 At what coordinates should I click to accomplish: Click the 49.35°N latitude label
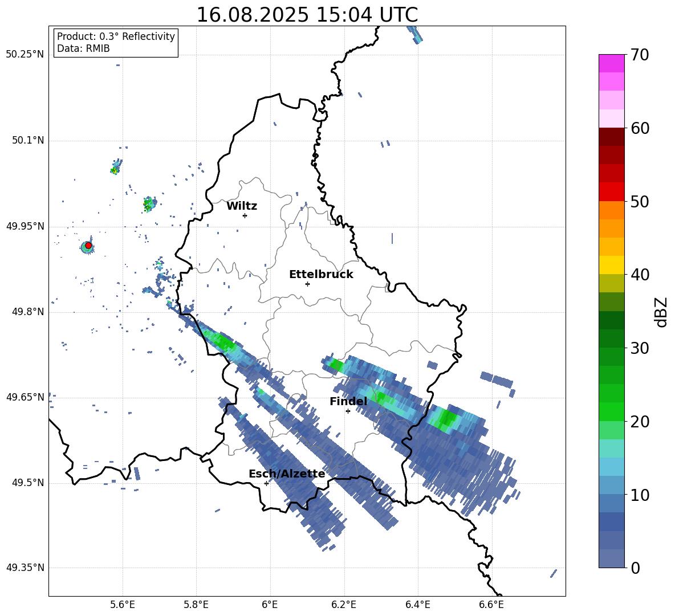[25, 568]
